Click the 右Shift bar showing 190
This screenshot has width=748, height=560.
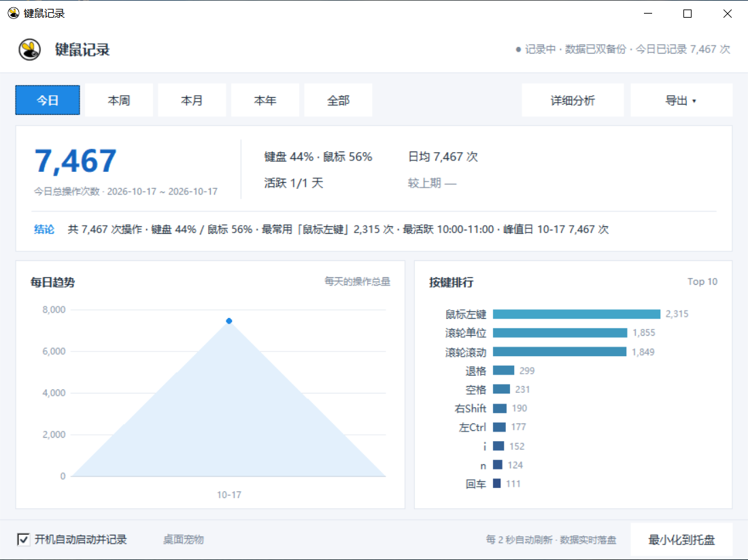[500, 408]
